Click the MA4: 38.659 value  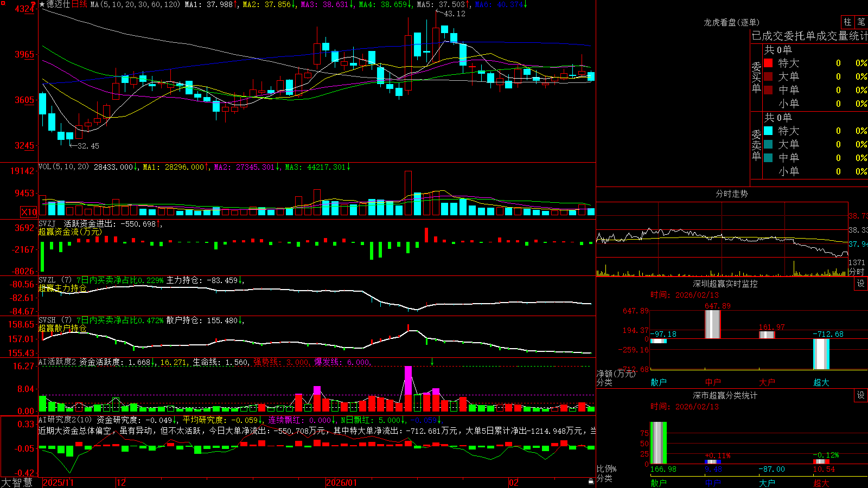coord(383,4)
